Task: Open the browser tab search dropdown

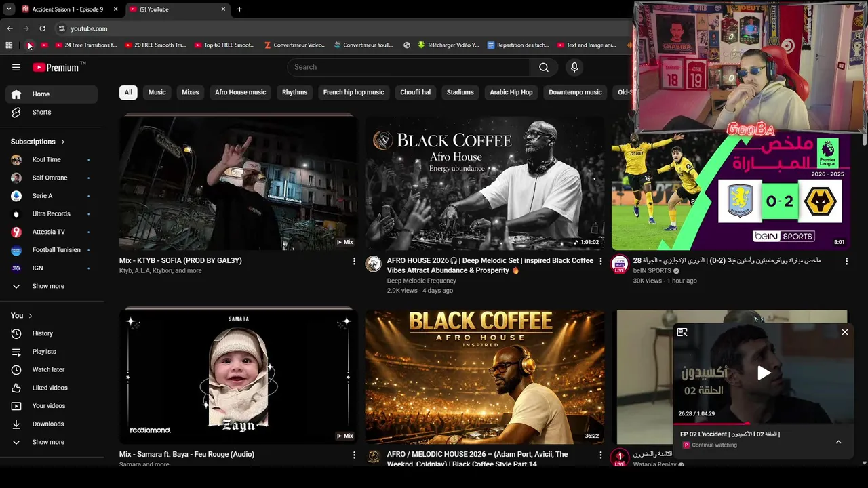Action: 9,9
